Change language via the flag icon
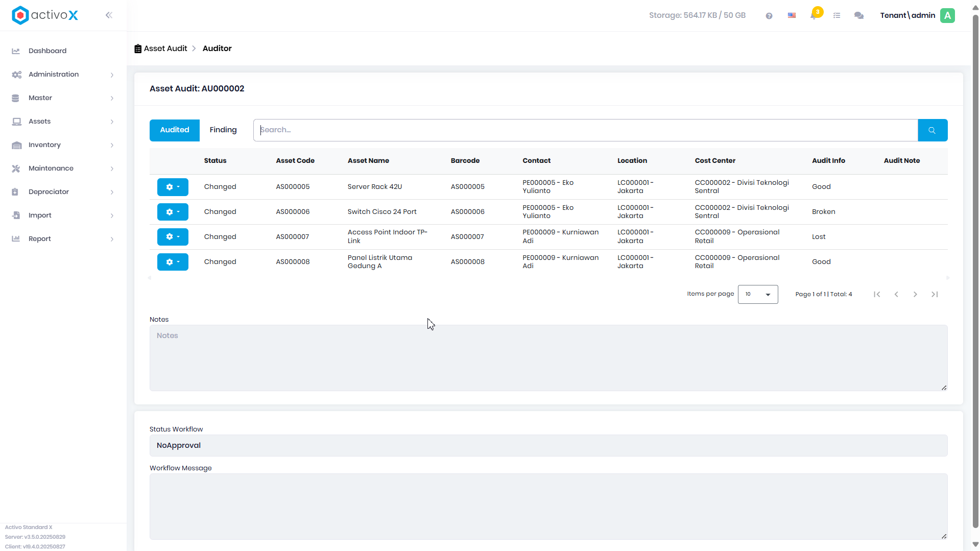 tap(792, 16)
